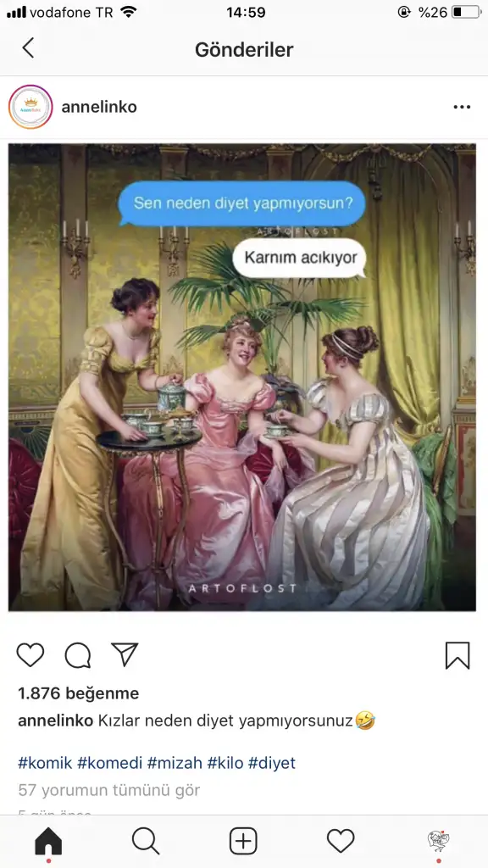Expand '57 yorumun tümünü gör' comments
Screen dimensions: 488x868
pyautogui.click(x=109, y=790)
